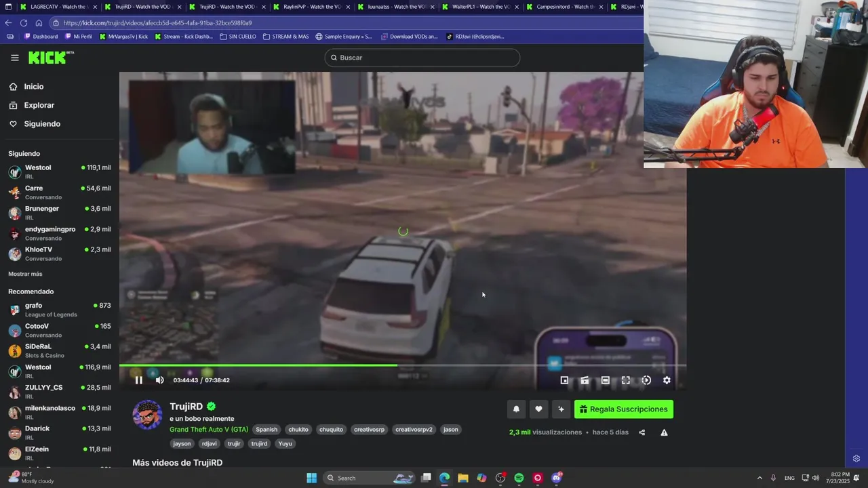Expand followed list with Mostrar más

[25, 274]
